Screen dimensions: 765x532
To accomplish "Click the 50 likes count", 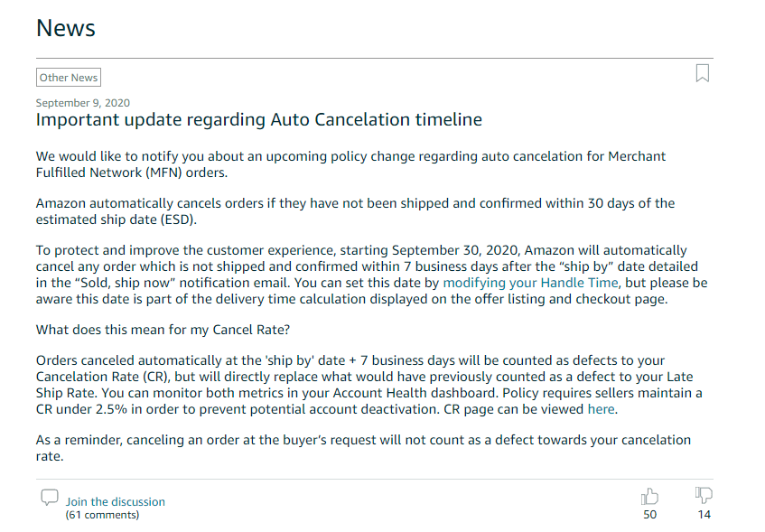I will tap(650, 515).
